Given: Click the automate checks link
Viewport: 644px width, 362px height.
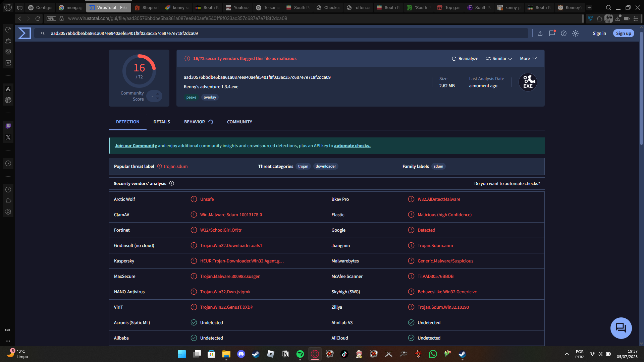Looking at the screenshot, I should pos(352,145).
